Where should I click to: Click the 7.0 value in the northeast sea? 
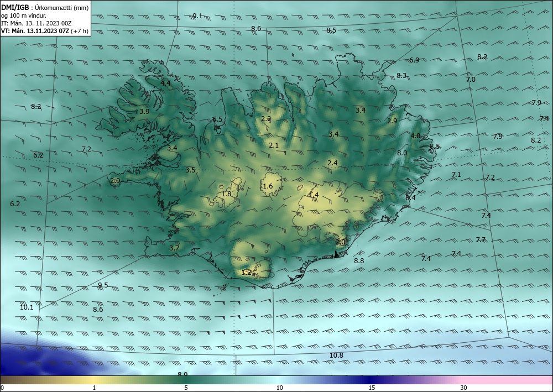(471, 79)
